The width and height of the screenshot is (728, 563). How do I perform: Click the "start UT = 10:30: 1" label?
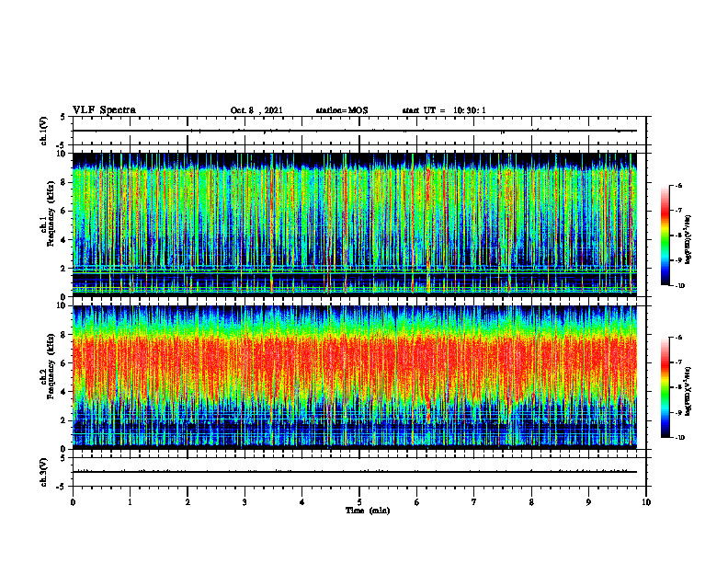tap(444, 110)
